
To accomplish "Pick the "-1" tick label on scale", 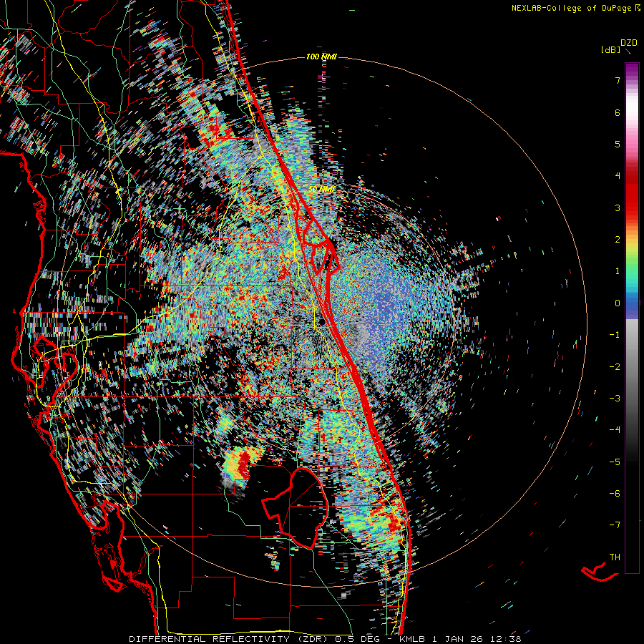I will click(615, 335).
